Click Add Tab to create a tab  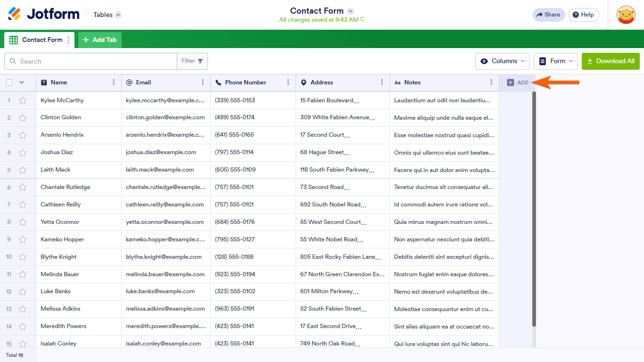click(x=100, y=40)
